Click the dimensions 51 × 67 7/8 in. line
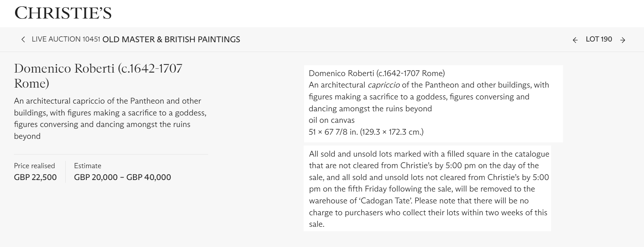Viewport: 644px width, 247px height. click(366, 132)
